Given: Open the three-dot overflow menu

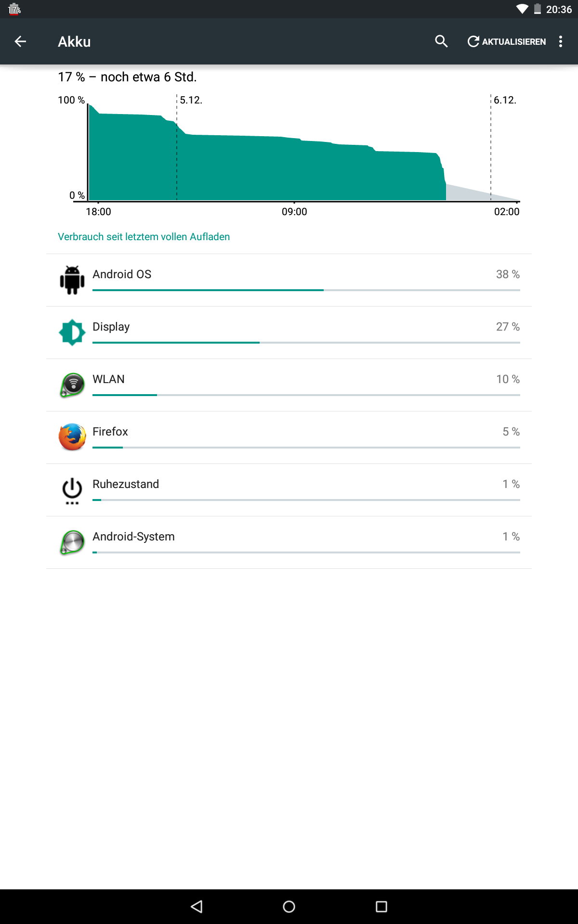Looking at the screenshot, I should tap(560, 41).
